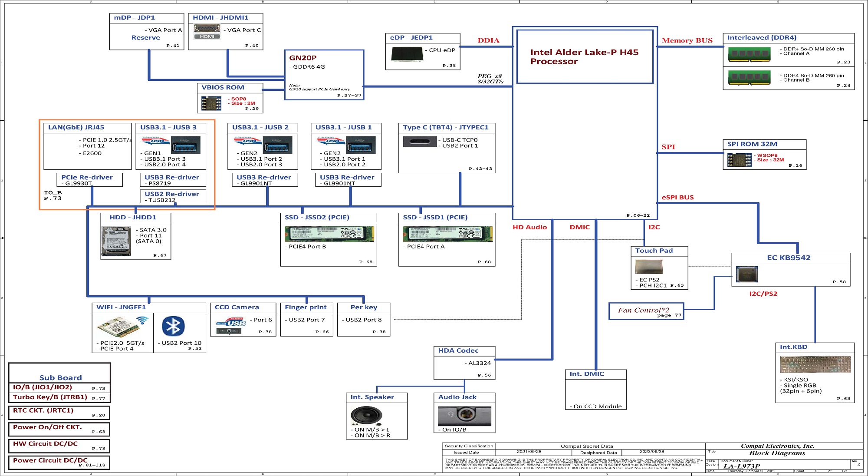The image size is (868, 476).
Task: Click the internal speaker image
Action: 366,416
